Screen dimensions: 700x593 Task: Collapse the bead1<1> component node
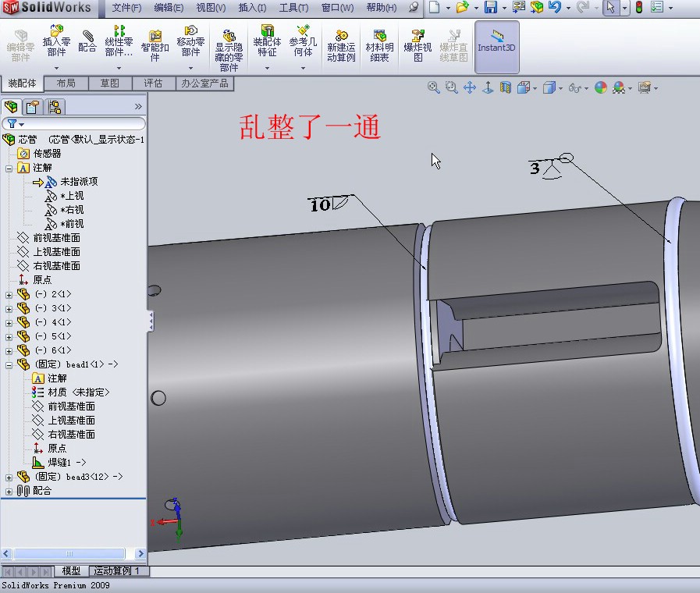pos(9,365)
